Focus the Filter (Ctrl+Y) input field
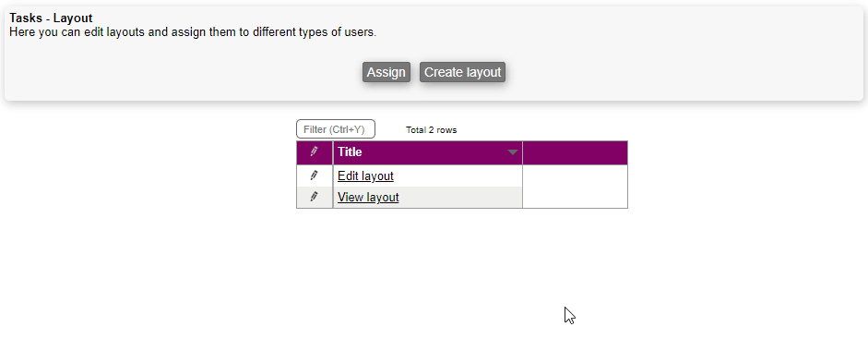This screenshot has width=868, height=351. 336,129
